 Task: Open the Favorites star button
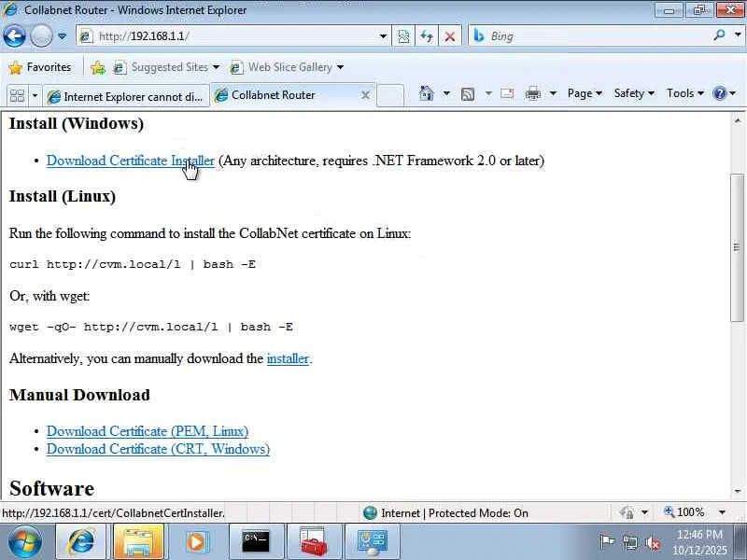tap(40, 67)
